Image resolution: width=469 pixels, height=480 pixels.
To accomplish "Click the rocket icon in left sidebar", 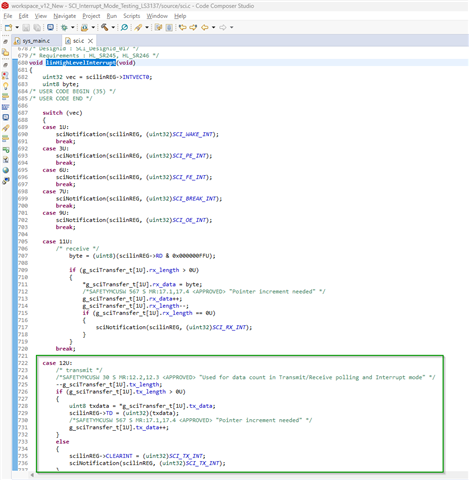I will (6, 128).
